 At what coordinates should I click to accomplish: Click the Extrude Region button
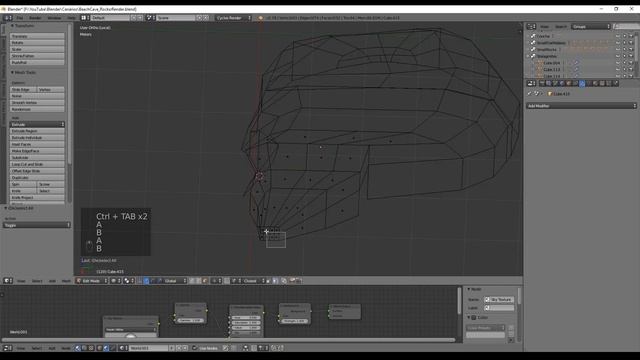[37, 131]
